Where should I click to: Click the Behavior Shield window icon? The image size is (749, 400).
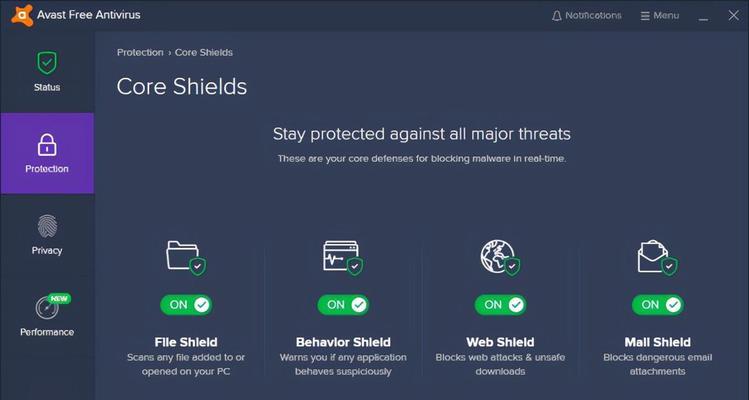pyautogui.click(x=343, y=258)
